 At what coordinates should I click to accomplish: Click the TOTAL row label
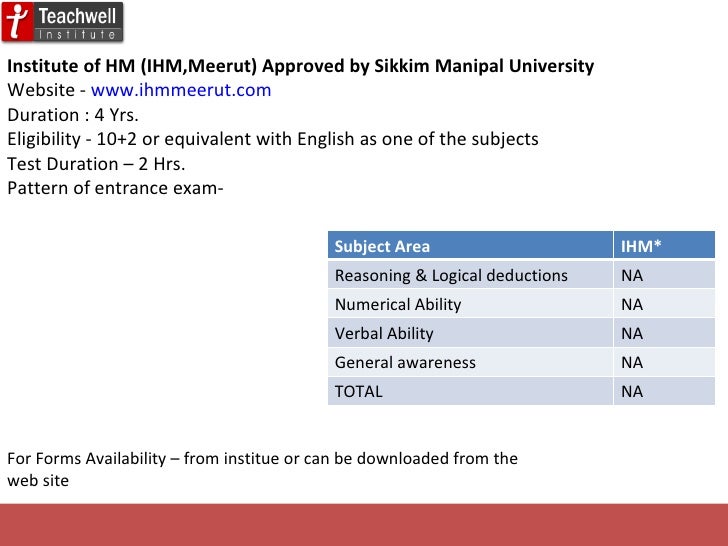point(358,391)
